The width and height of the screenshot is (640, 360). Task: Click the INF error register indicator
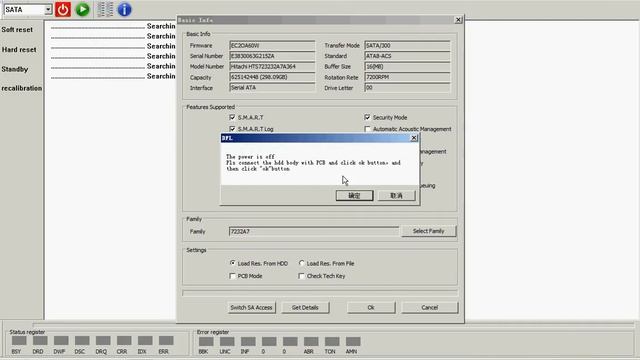coord(248,341)
